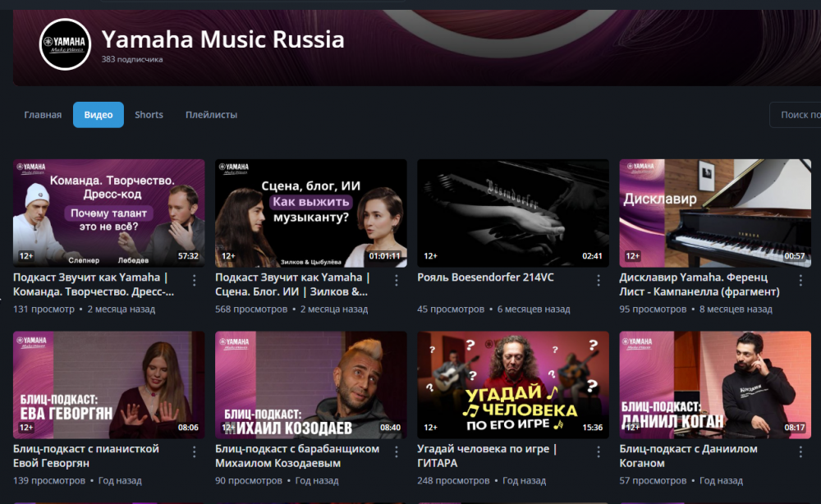Click 131 просмотр • 2 месяца назад

click(85, 309)
